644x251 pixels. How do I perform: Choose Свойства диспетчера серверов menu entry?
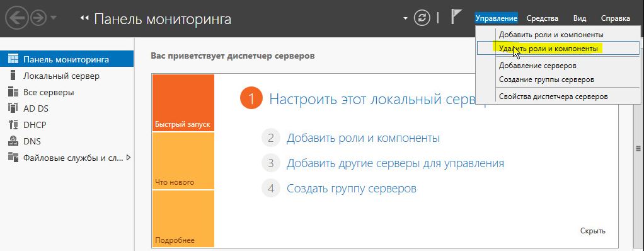553,96
